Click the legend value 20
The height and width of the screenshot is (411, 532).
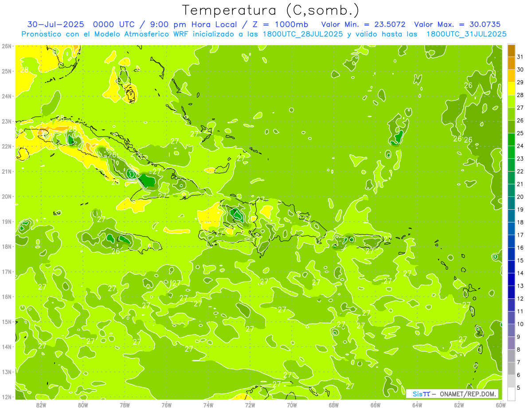coord(520,197)
